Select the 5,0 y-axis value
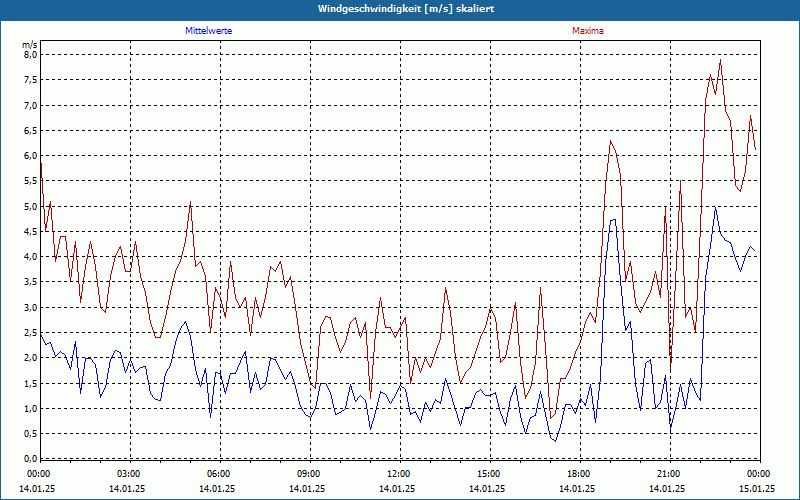 click(x=31, y=206)
